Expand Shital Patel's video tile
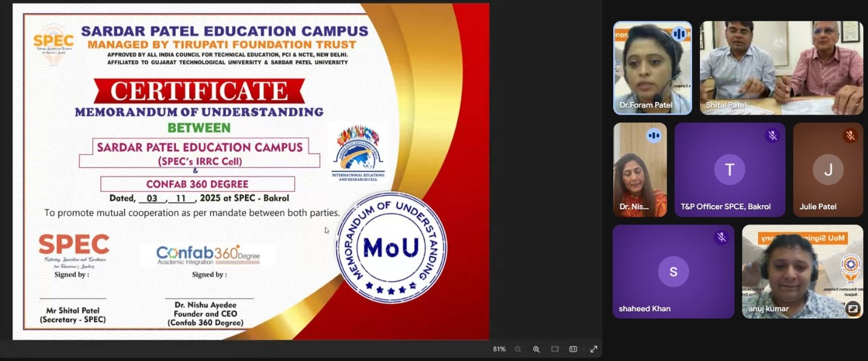Viewport: 868px width, 361px height. (x=781, y=68)
